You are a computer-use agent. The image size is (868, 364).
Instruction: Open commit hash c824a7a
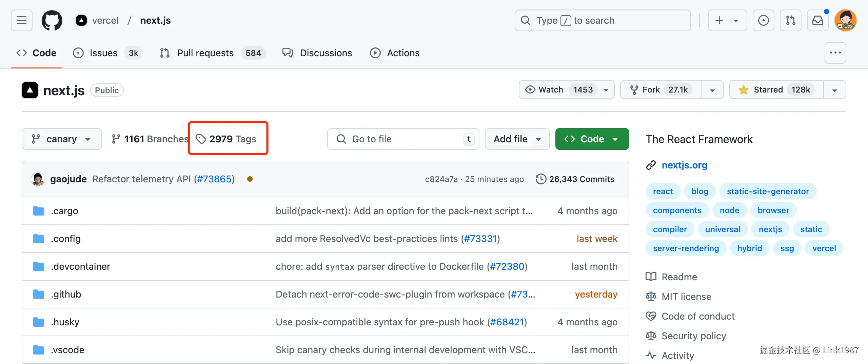(x=441, y=179)
